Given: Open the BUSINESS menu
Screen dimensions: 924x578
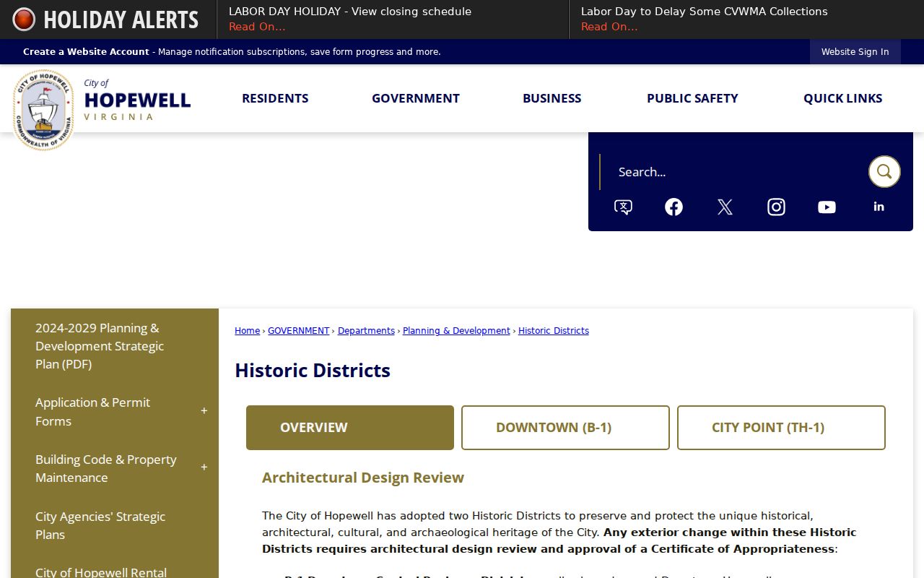Looking at the screenshot, I should pyautogui.click(x=552, y=98).
